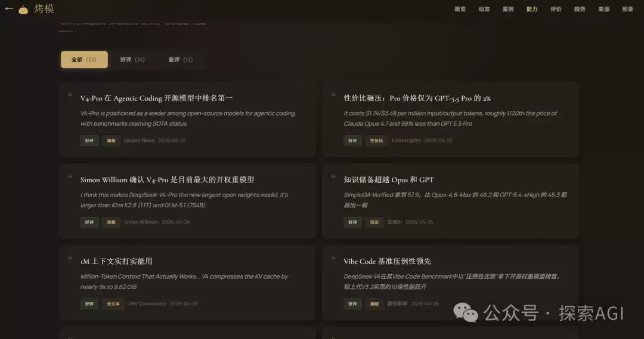Click the 烤模 logo icon
Image resolution: width=644 pixels, height=339 pixels.
(23, 10)
